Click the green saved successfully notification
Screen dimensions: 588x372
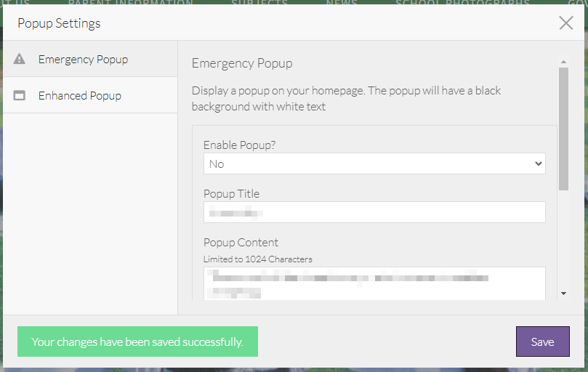tap(137, 341)
